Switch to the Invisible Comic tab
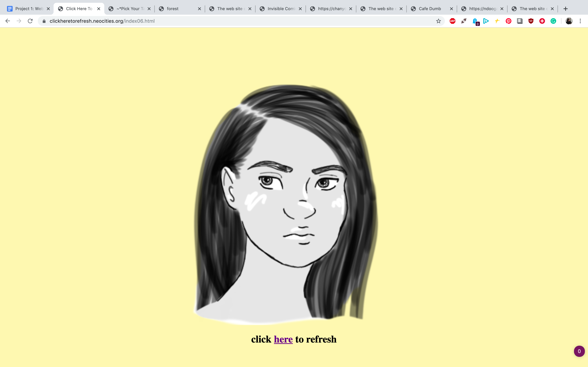Screen dimensions: 588x367 click(x=281, y=9)
